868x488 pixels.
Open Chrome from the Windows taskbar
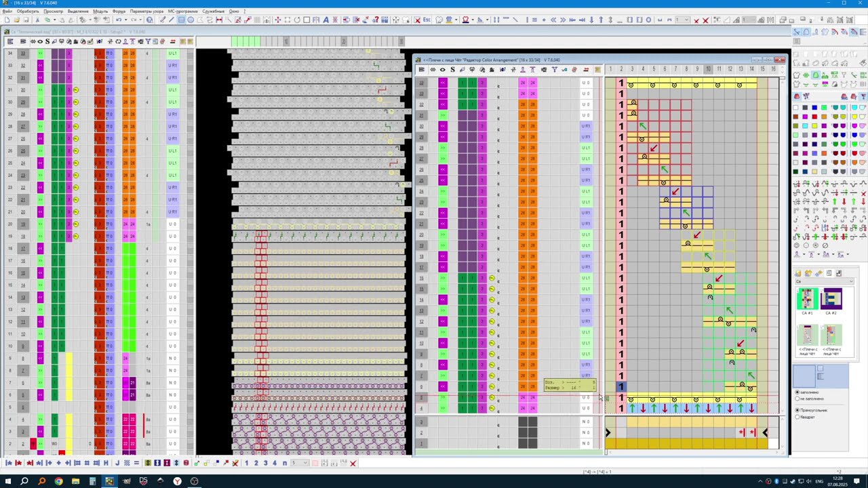58,481
